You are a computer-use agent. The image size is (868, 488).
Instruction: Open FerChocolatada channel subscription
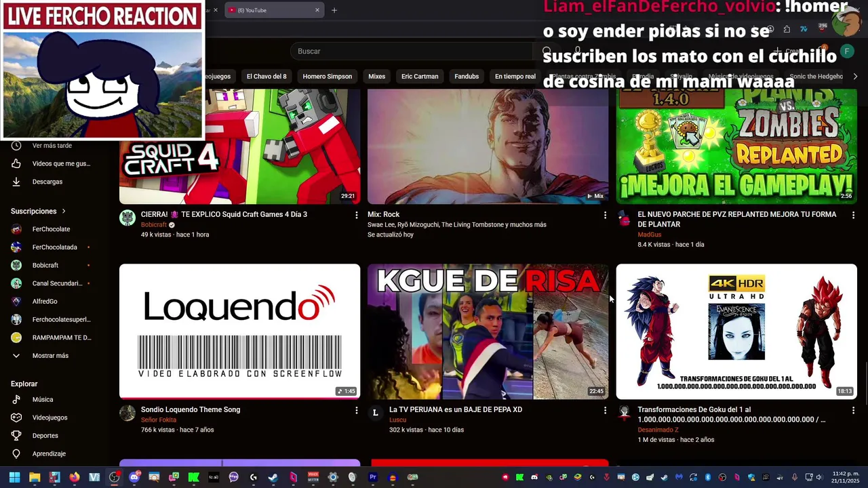54,247
